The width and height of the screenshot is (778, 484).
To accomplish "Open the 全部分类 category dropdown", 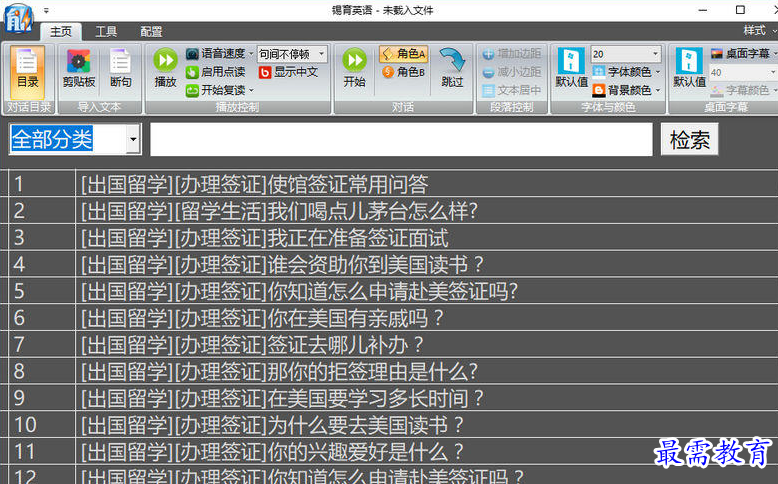I will [x=133, y=139].
